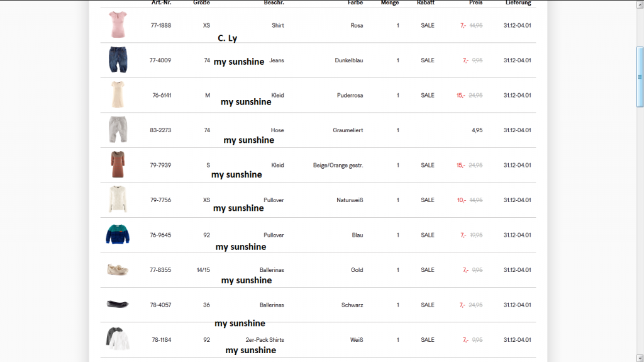
Task: Click the vertical scrollbar thumb
Action: (x=640, y=77)
